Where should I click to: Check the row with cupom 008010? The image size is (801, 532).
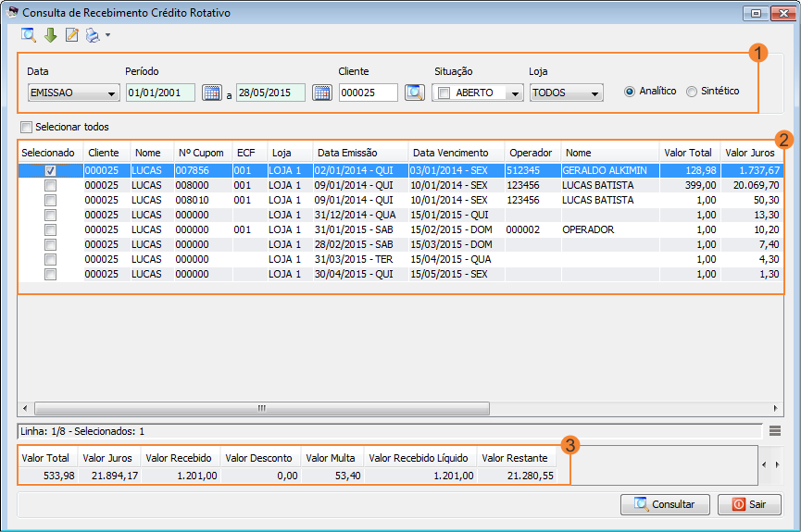click(50, 200)
